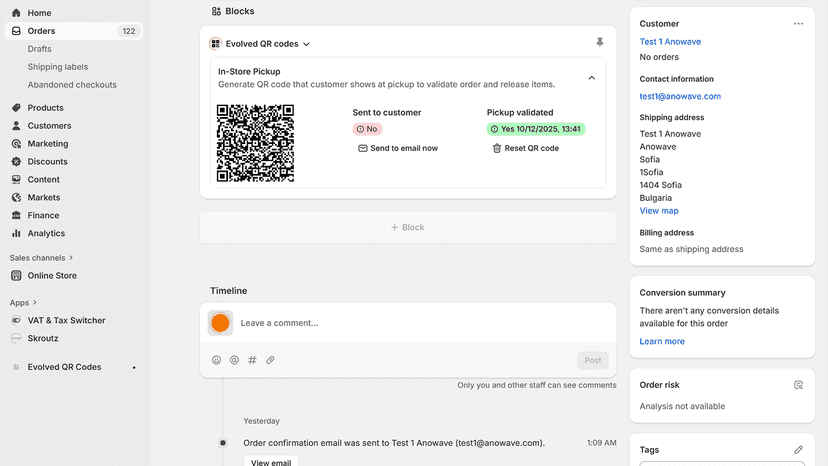Click the Reset QR code button
The image size is (828, 466).
click(x=525, y=148)
